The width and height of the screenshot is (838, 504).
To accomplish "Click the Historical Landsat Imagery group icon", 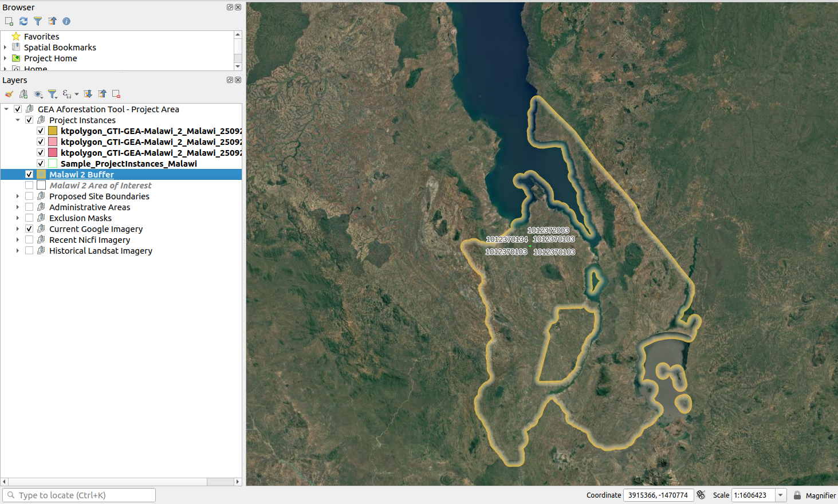I will tap(41, 250).
